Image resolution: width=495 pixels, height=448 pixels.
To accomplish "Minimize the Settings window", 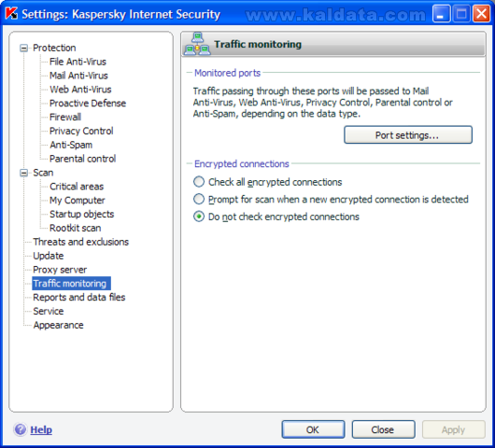I will click(x=441, y=14).
